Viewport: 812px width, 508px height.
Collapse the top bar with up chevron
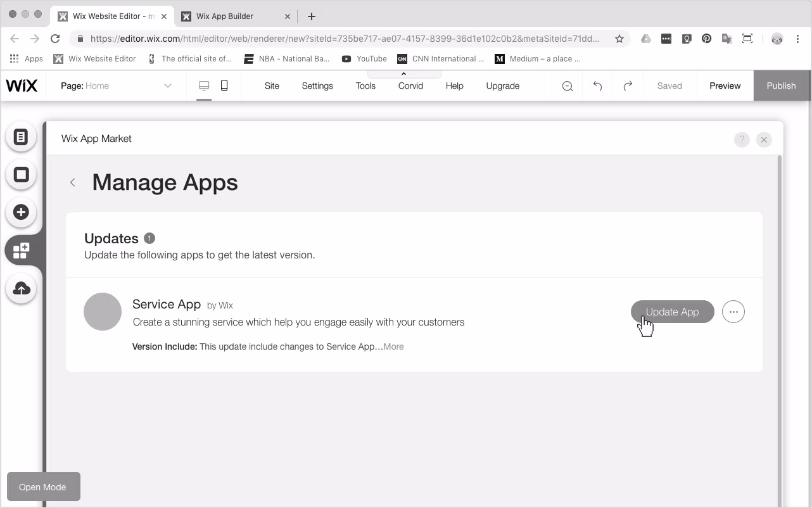pyautogui.click(x=404, y=73)
